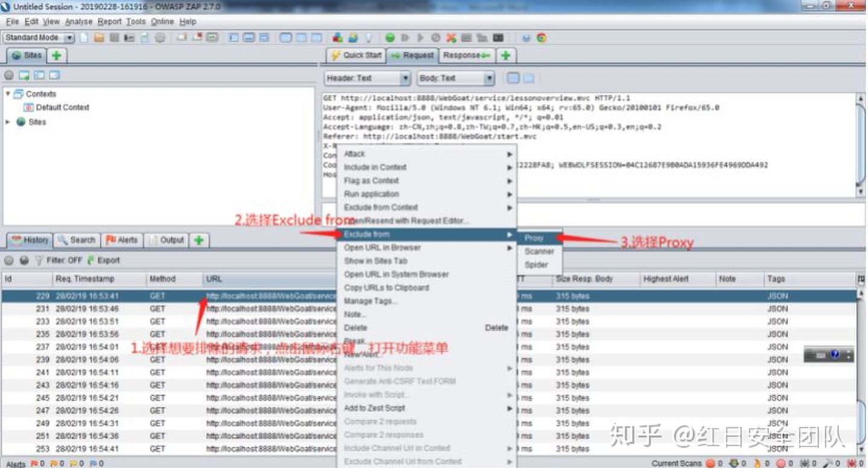Viewport: 868px width, 470px height.
Task: Toggle the second request view layout button
Action: coord(528,78)
